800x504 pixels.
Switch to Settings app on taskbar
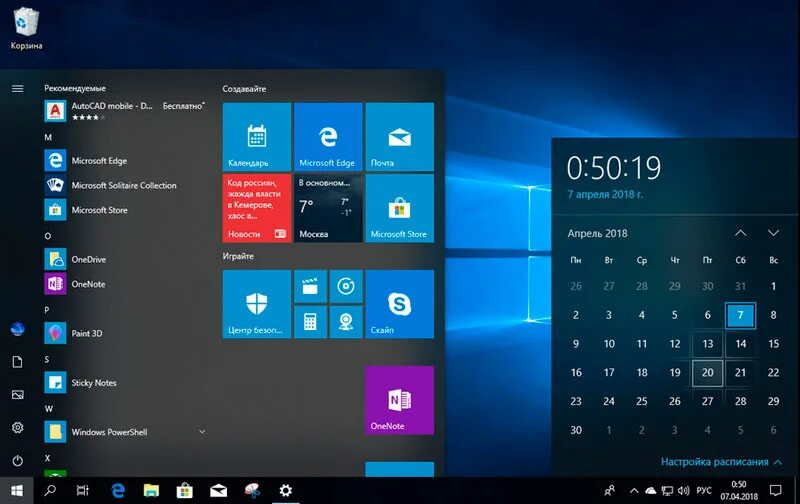pyautogui.click(x=286, y=491)
